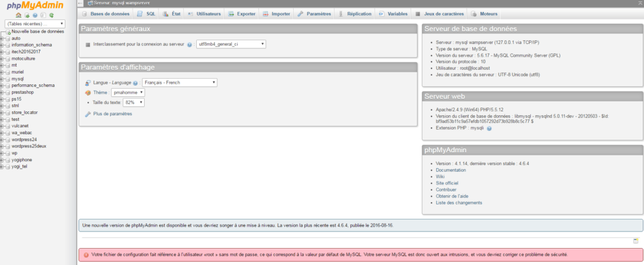
Task: Open the Documentation link
Action: tap(450, 170)
